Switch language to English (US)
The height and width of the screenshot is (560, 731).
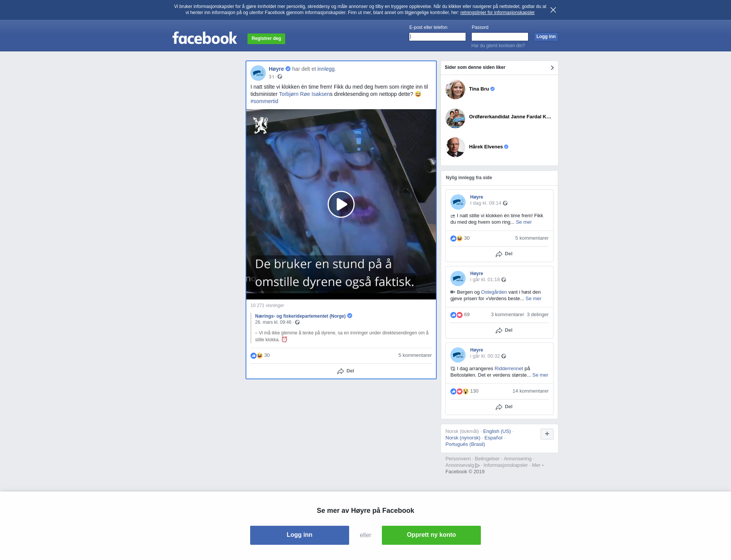tap(497, 431)
